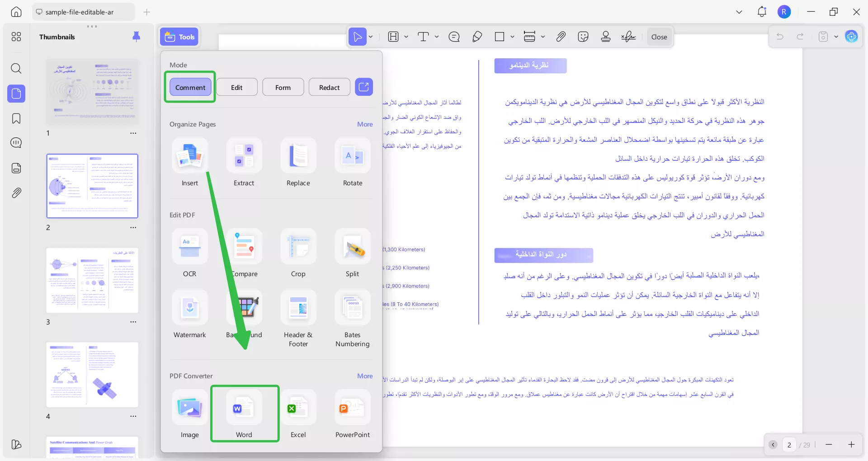Open the Header & Footer tool
Image resolution: width=868 pixels, height=461 pixels.
pos(298,319)
